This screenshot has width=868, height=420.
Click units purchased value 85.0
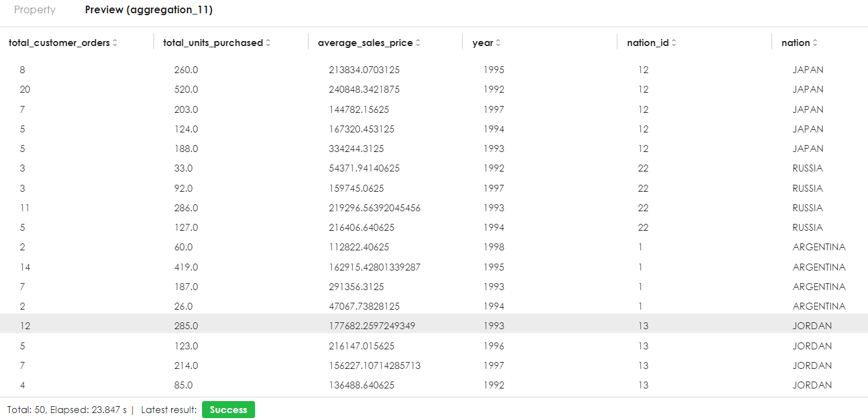[184, 385]
